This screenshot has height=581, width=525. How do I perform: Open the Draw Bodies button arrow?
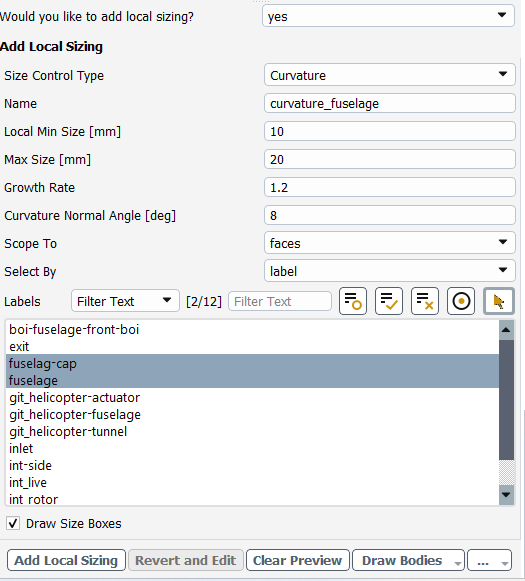[x=458, y=563]
